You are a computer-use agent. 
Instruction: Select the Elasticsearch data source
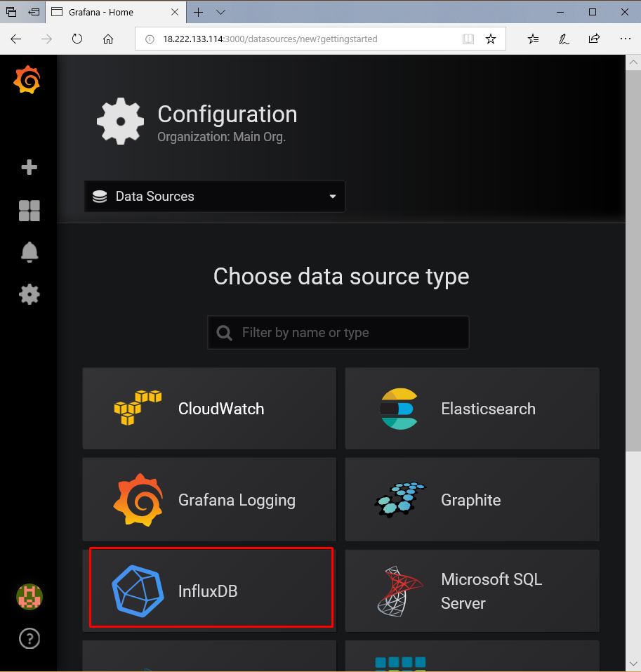[x=473, y=408]
